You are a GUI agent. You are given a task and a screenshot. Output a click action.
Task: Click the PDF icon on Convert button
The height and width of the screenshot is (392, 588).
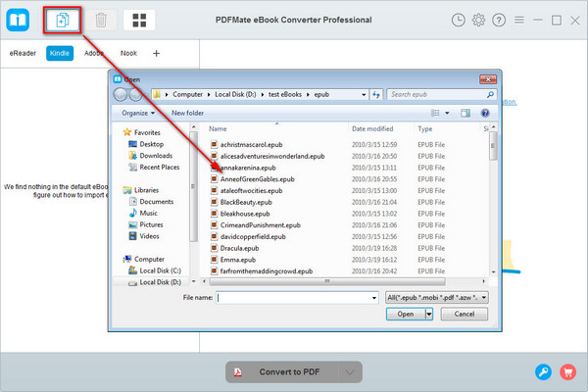[238, 372]
